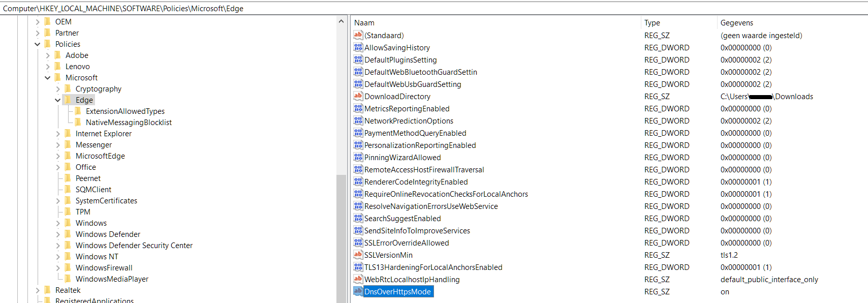Select the Messenger key
Image resolution: width=868 pixels, height=303 pixels.
(94, 144)
